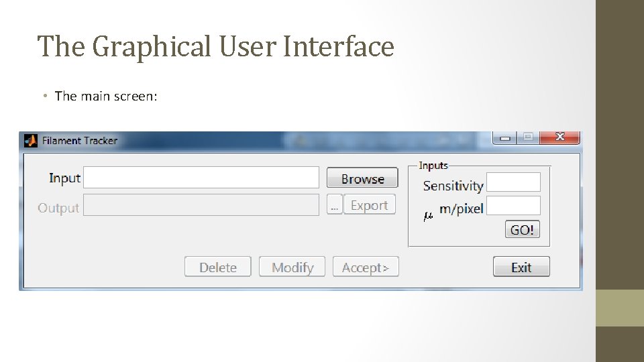
Task: Click the Output path field
Action: 201,205
